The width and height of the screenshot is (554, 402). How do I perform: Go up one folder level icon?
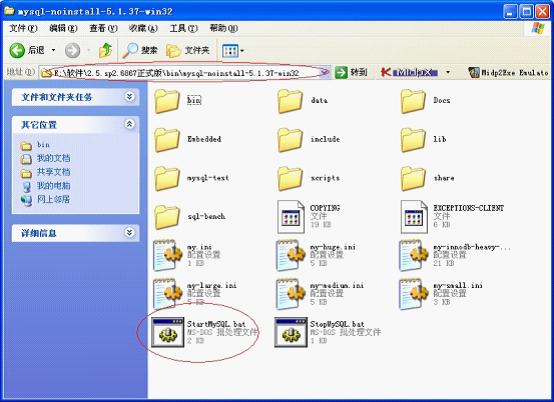[x=105, y=51]
